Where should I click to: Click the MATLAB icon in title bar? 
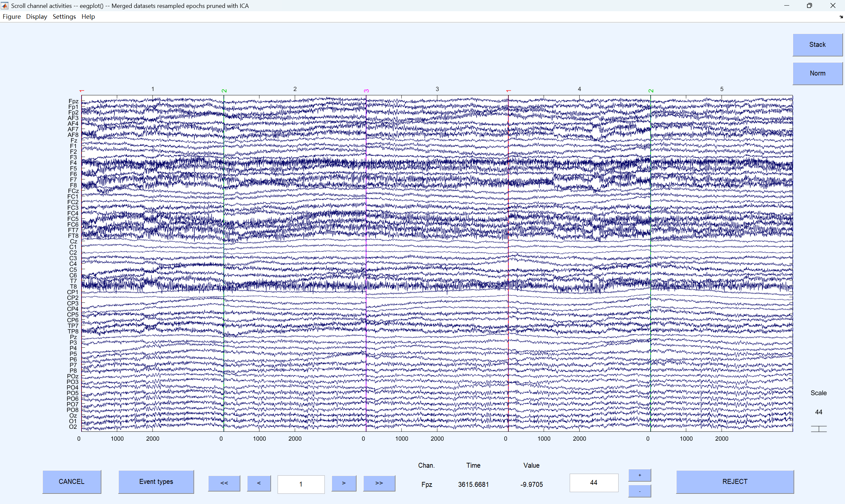tap(5, 5)
